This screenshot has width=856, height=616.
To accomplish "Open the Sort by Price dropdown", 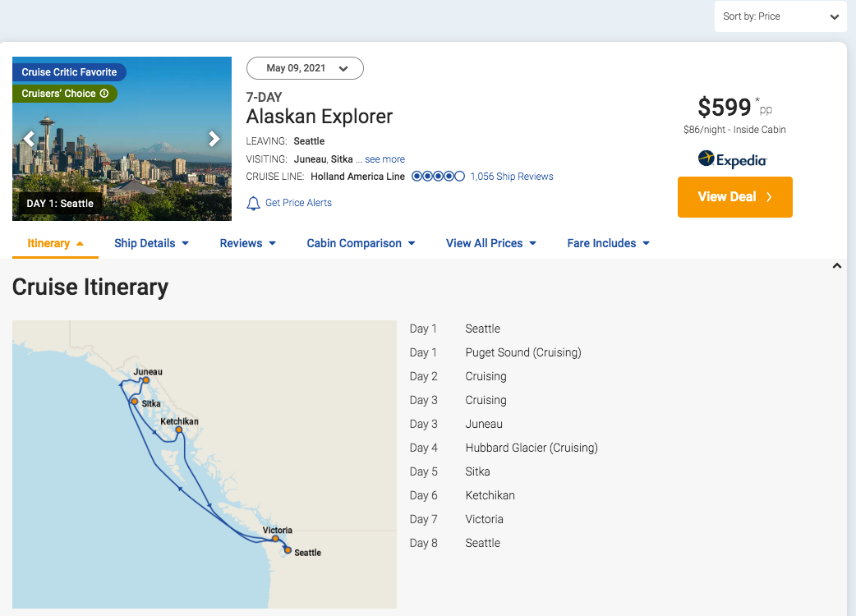I will pos(780,16).
